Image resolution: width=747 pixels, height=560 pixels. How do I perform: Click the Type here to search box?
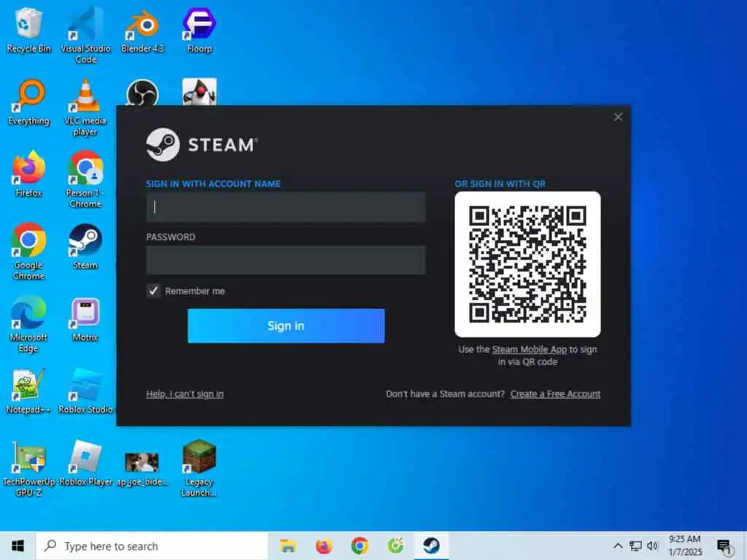click(152, 546)
